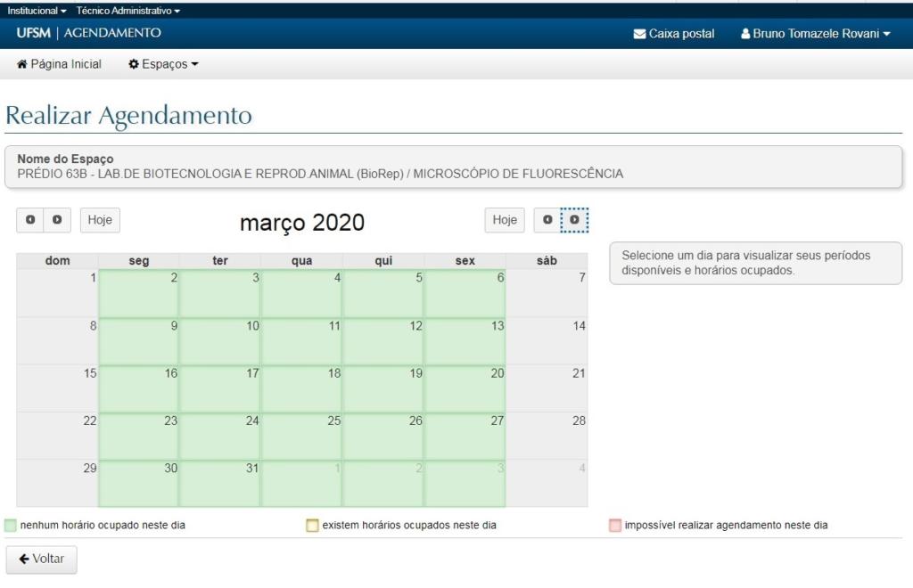Select March 18 on the calendar
This screenshot has width=913, height=588.
(301, 388)
